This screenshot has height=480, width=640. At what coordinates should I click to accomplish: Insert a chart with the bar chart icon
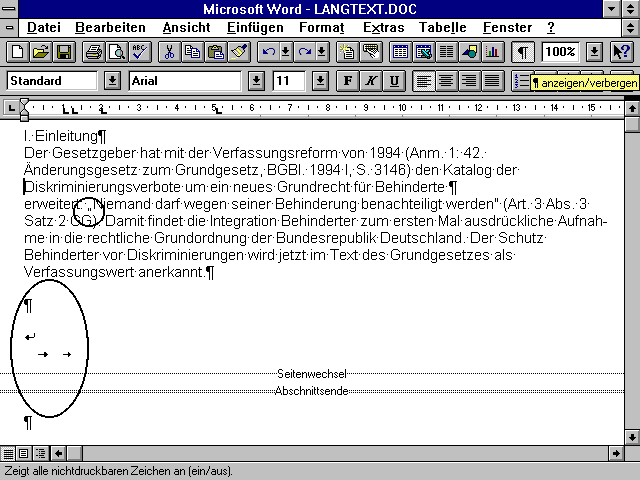tap(493, 52)
